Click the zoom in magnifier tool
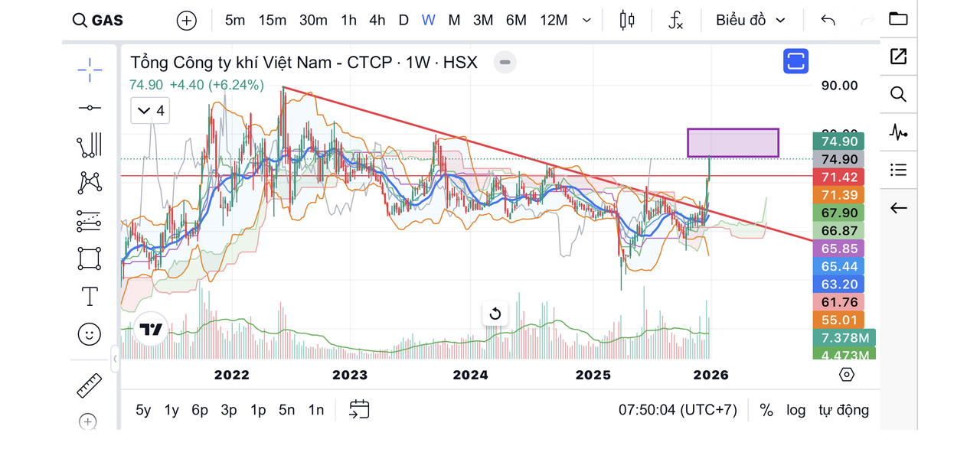This screenshot has height=452, width=980. (88, 421)
